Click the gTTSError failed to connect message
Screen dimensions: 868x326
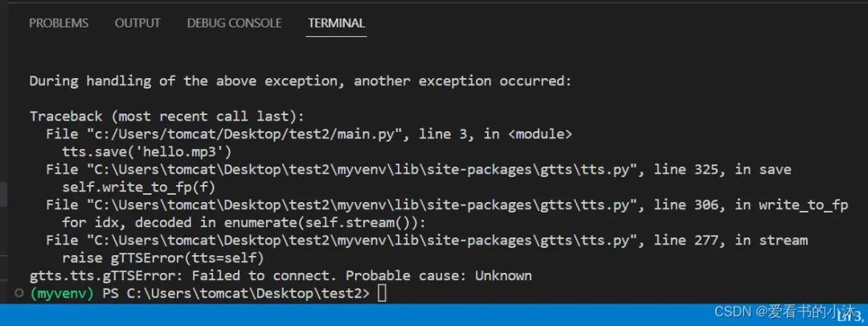pos(280,275)
